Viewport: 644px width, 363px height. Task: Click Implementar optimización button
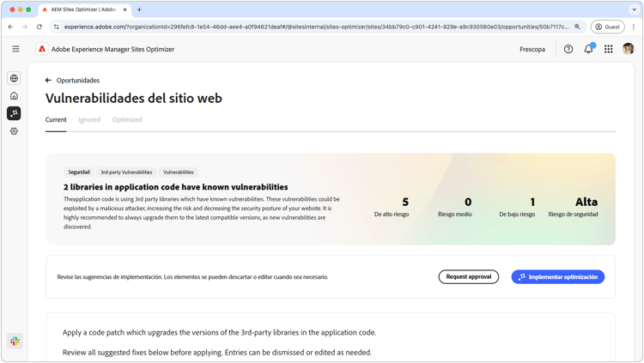(558, 277)
